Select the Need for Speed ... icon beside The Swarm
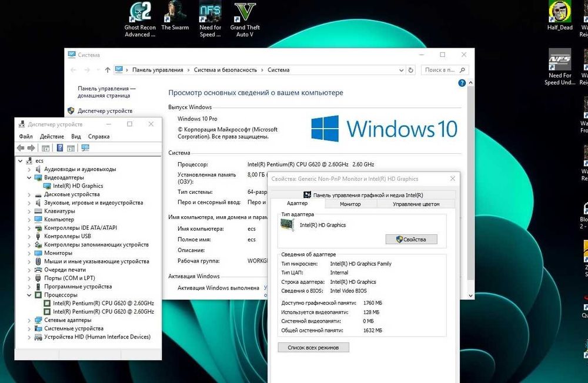Viewport: 588px width, 383px height. 210,19
